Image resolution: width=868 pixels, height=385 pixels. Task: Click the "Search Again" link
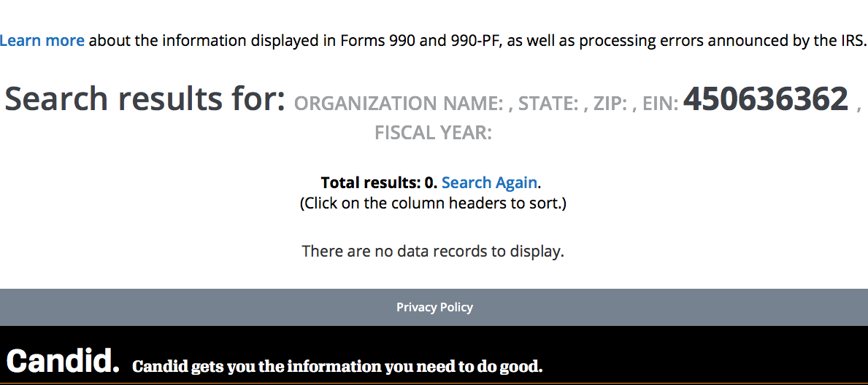point(489,182)
